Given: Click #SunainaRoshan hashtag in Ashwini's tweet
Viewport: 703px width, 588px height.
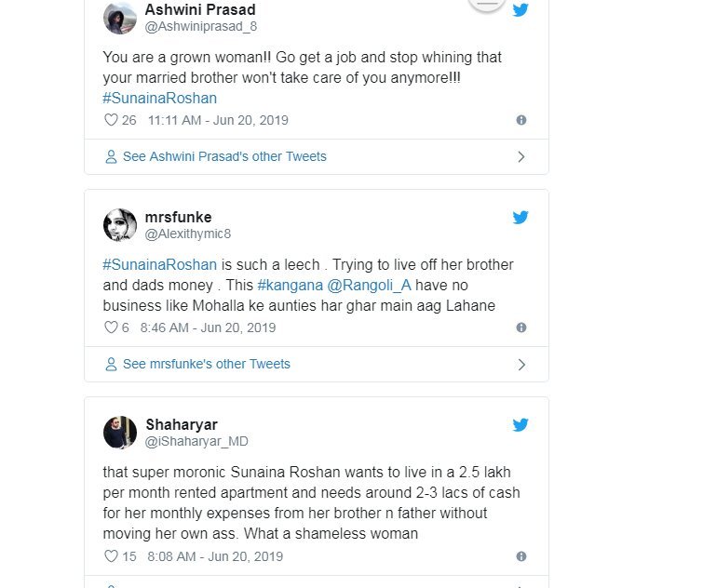Looking at the screenshot, I should point(159,99).
